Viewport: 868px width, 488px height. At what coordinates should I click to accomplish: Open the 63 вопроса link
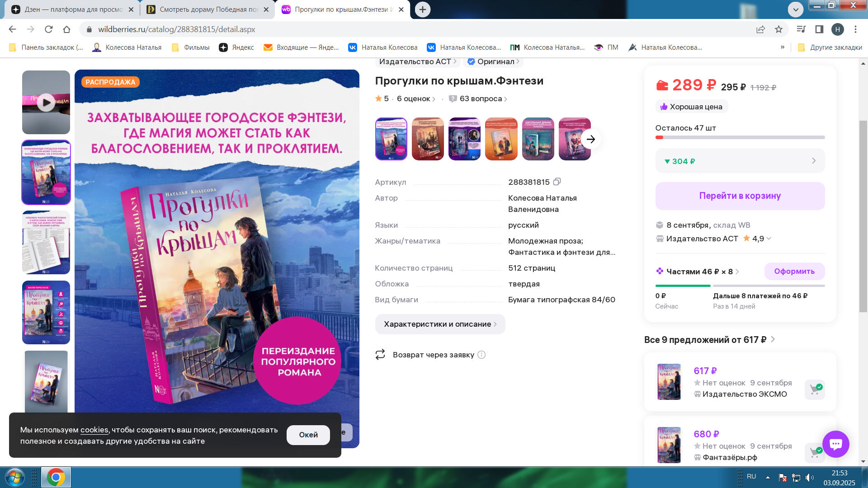pos(481,99)
